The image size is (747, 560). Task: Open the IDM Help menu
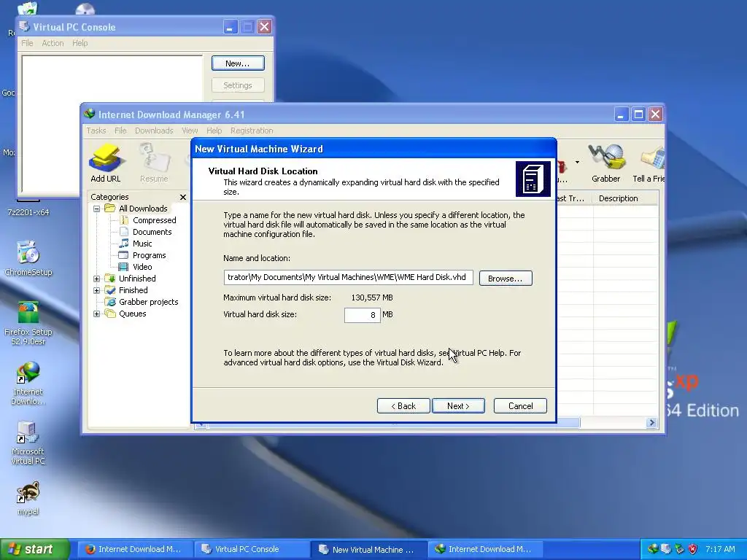point(214,131)
